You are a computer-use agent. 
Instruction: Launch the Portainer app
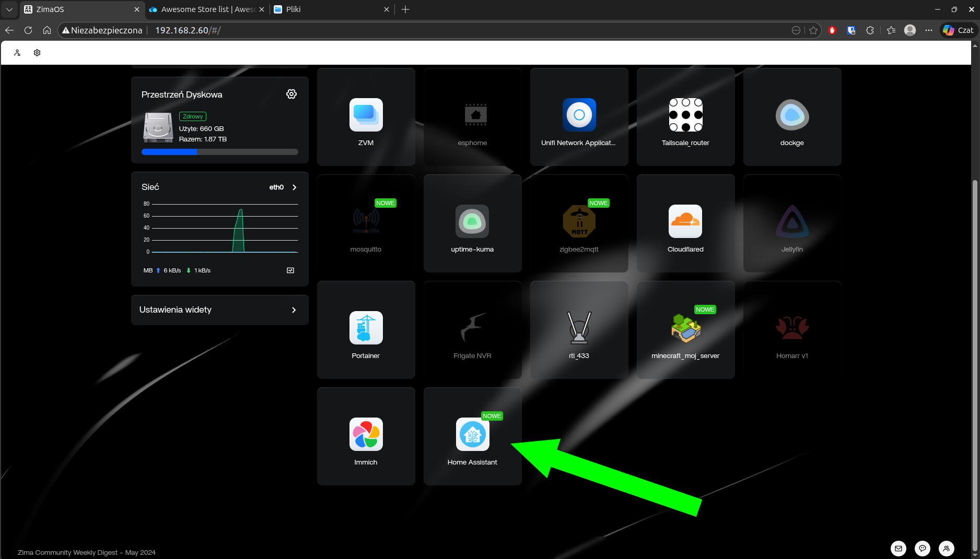click(366, 328)
